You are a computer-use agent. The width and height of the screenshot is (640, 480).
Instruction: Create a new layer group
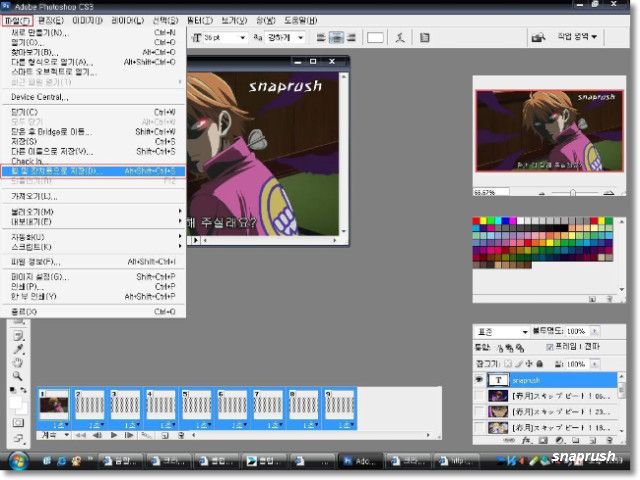[x=576, y=440]
